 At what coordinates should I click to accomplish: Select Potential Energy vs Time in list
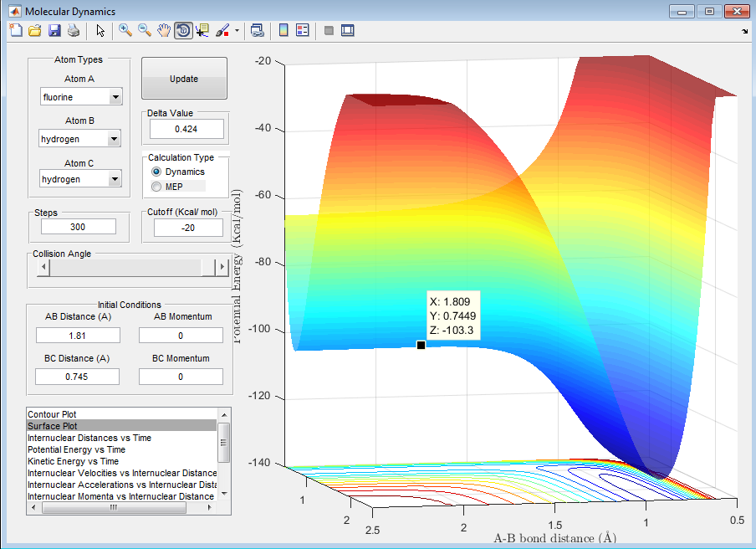tap(76, 449)
